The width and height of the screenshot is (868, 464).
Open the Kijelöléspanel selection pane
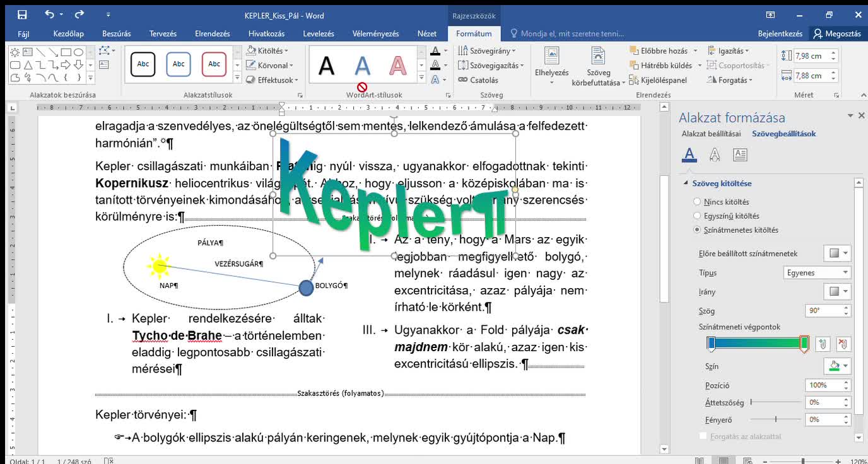659,80
